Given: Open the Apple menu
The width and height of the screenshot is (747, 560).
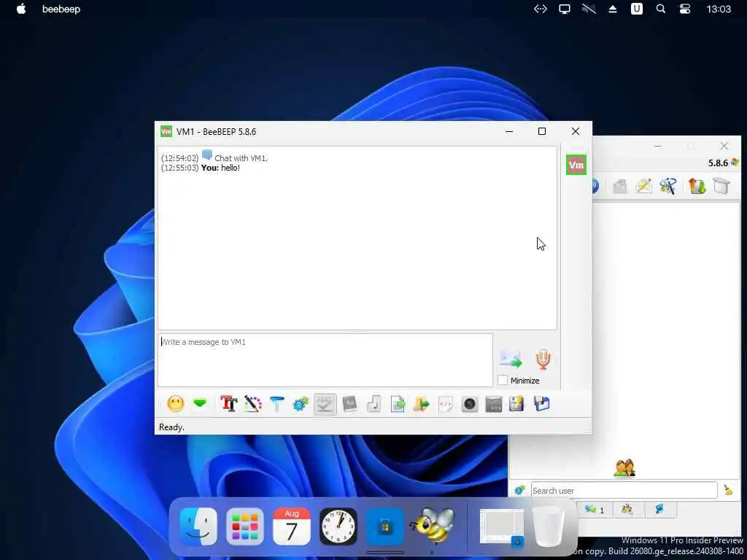Looking at the screenshot, I should [21, 9].
